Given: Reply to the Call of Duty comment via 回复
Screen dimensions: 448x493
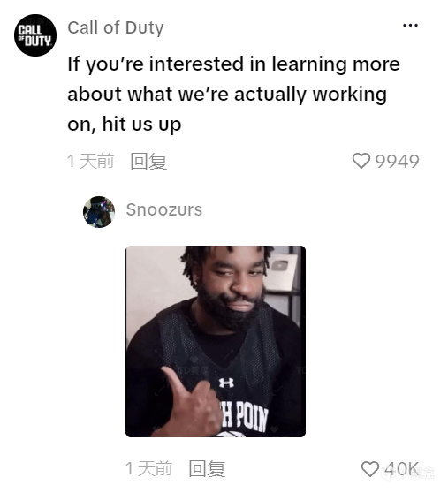Looking at the screenshot, I should pos(148,162).
